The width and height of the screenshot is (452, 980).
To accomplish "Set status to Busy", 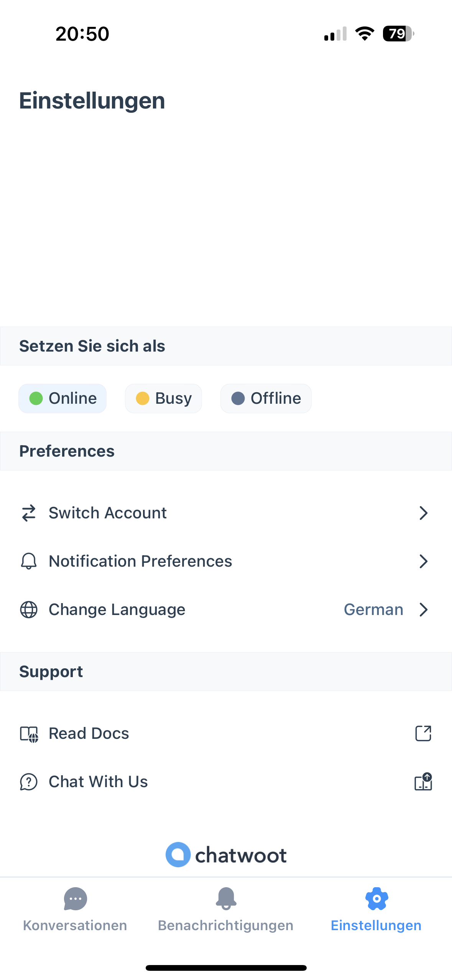I will click(163, 398).
